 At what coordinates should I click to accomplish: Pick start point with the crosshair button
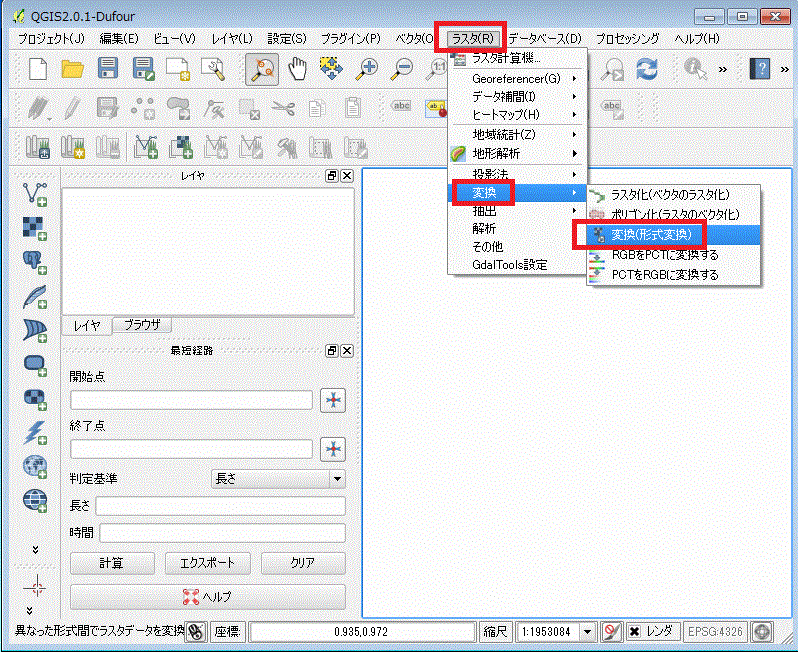(332, 400)
